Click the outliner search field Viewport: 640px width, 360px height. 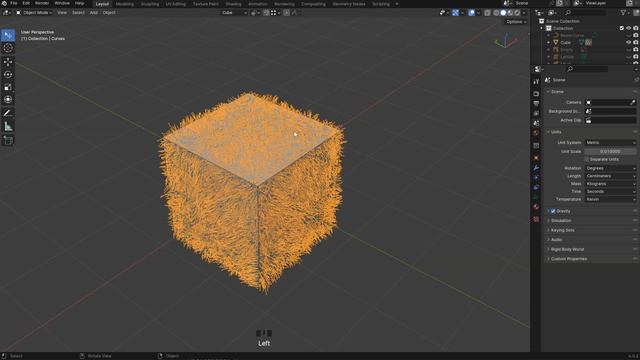pyautogui.click(x=586, y=13)
